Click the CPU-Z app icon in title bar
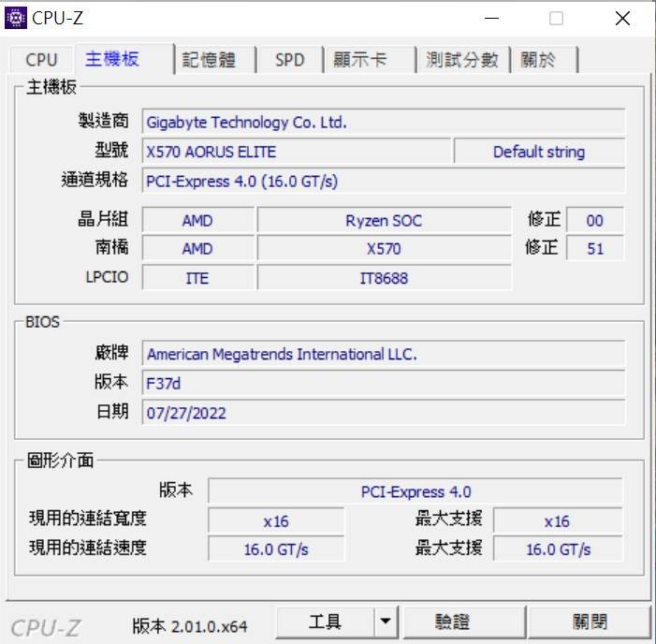Viewport: 656px width, 644px height. click(x=16, y=18)
